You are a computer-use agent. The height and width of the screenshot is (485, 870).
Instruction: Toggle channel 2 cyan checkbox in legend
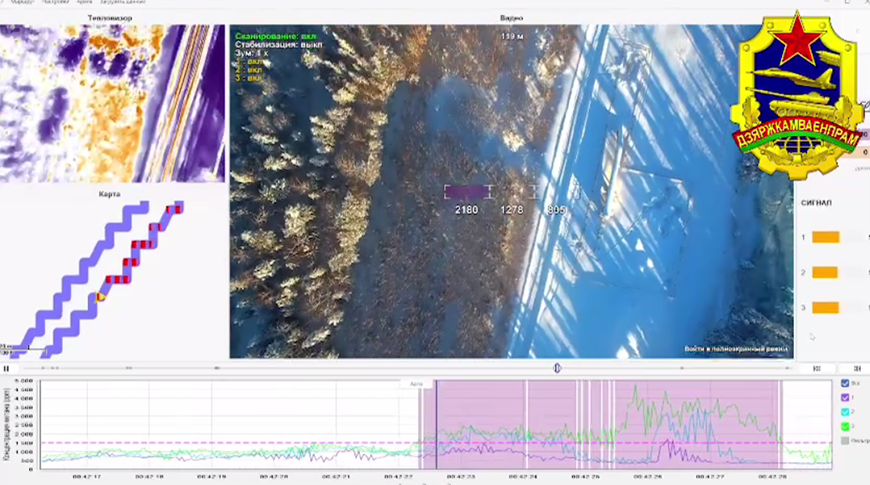point(845,411)
